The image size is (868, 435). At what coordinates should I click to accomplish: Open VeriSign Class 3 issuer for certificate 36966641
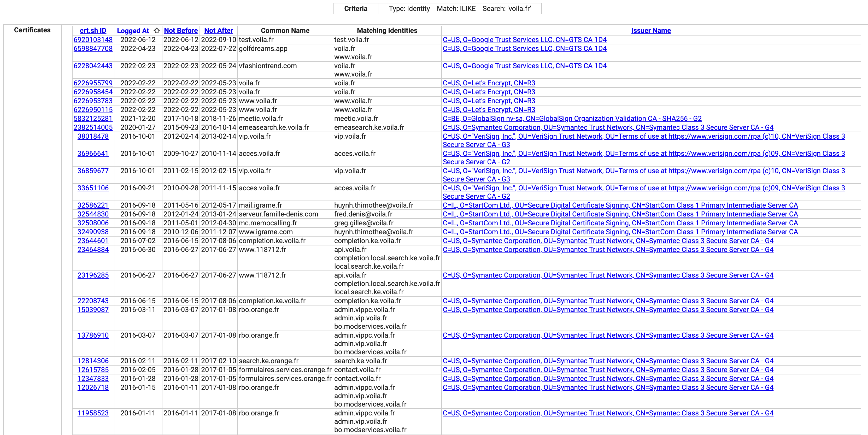[644, 154]
